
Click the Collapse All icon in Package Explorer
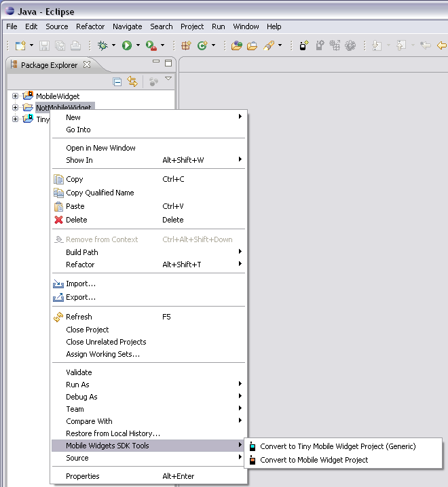(x=117, y=81)
